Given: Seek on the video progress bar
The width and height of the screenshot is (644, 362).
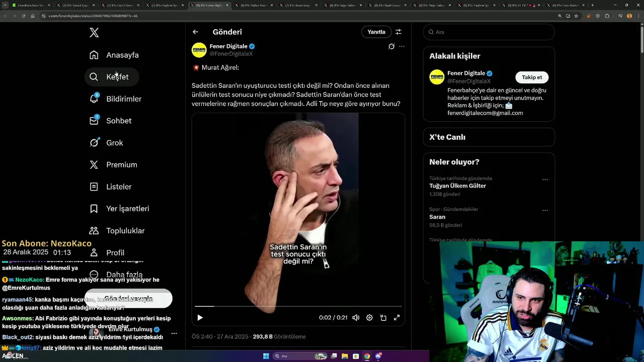Looking at the screenshot, I should (298, 306).
